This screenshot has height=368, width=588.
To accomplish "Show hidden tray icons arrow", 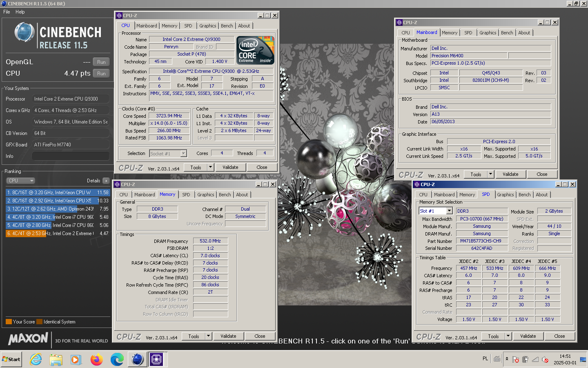I will click(507, 359).
